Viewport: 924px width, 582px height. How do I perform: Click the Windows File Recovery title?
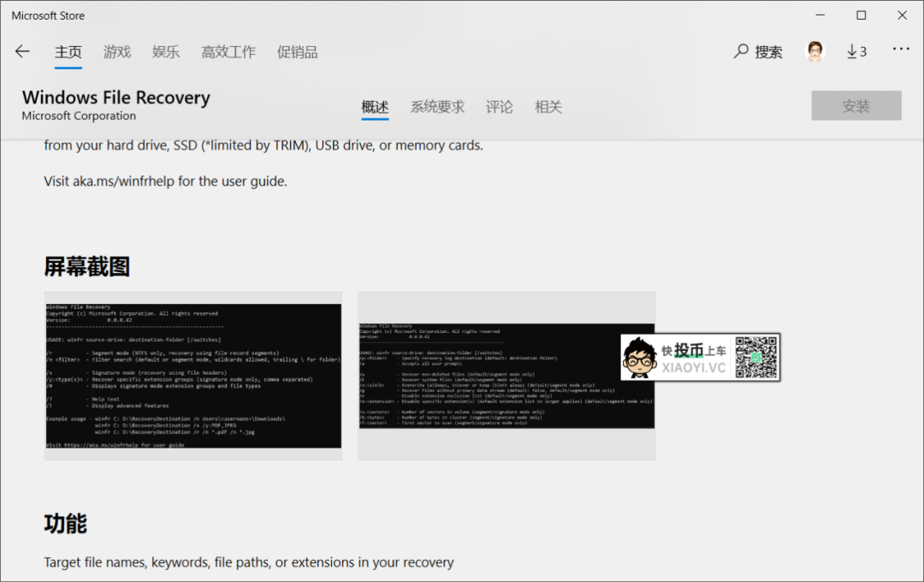[x=115, y=98]
